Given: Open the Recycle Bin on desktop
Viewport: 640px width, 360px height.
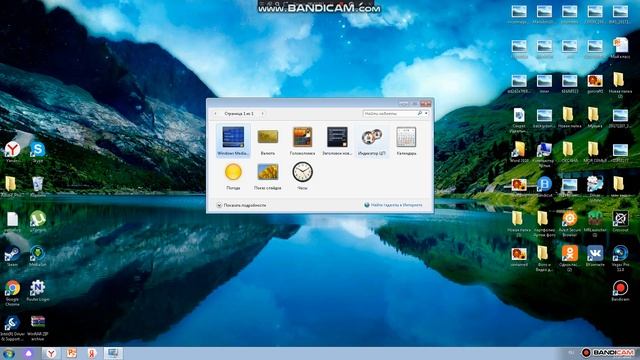Looking at the screenshot, I should tap(38, 187).
